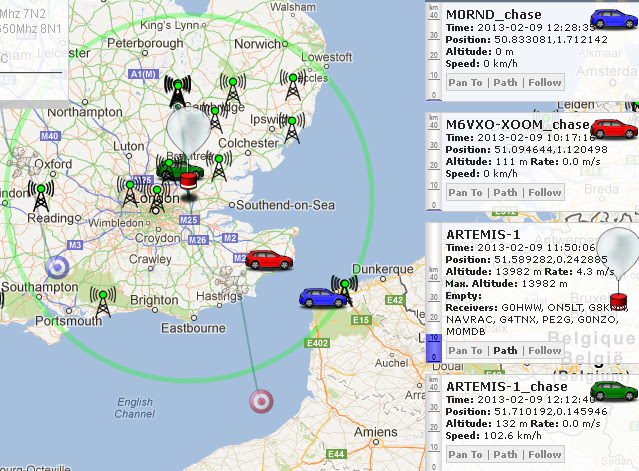Toggle the active Path for ARTEMIS-1
639x471 pixels.
click(x=505, y=351)
